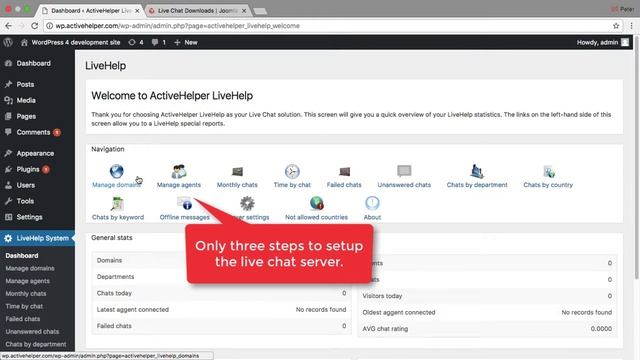
Task: Click the Failed chats stats row
Action: (x=221, y=326)
